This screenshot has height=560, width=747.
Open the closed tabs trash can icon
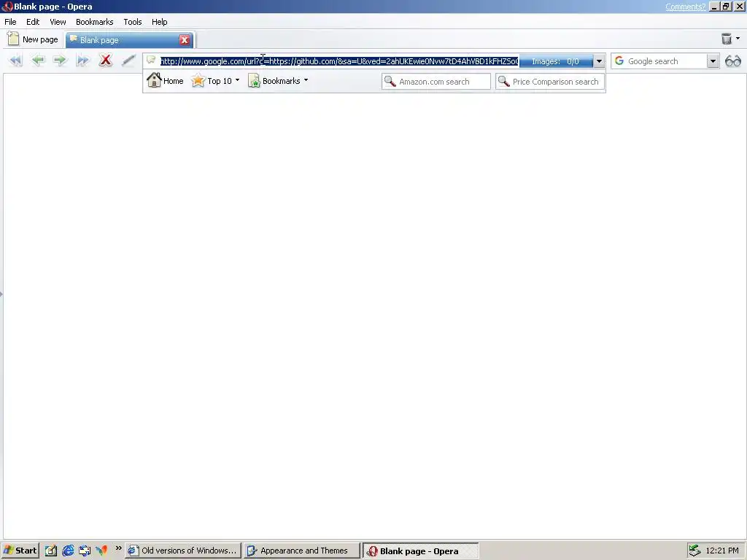(x=727, y=39)
